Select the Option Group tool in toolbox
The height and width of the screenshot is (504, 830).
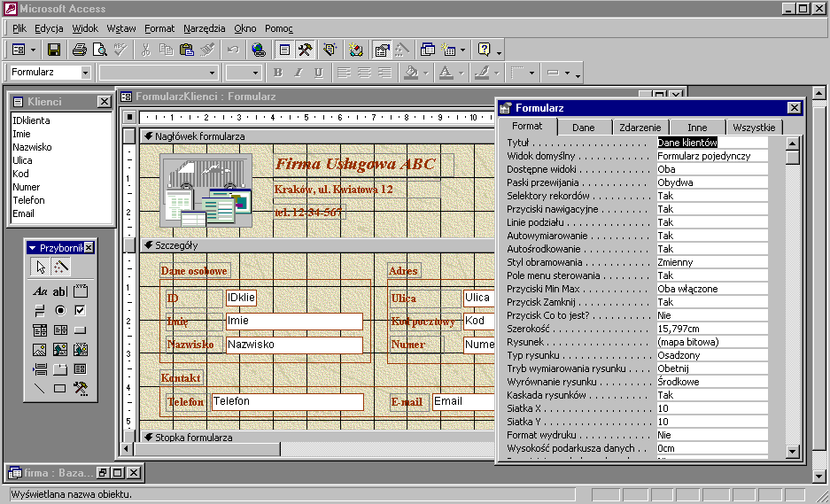click(80, 291)
